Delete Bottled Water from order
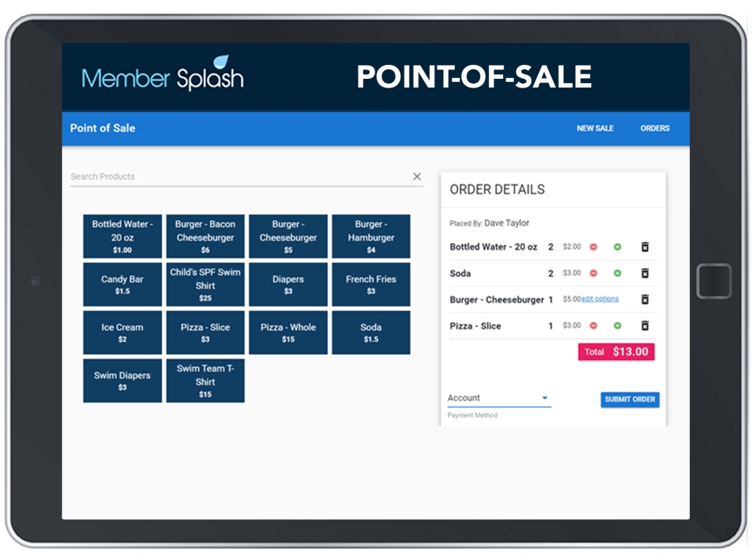 [x=645, y=247]
